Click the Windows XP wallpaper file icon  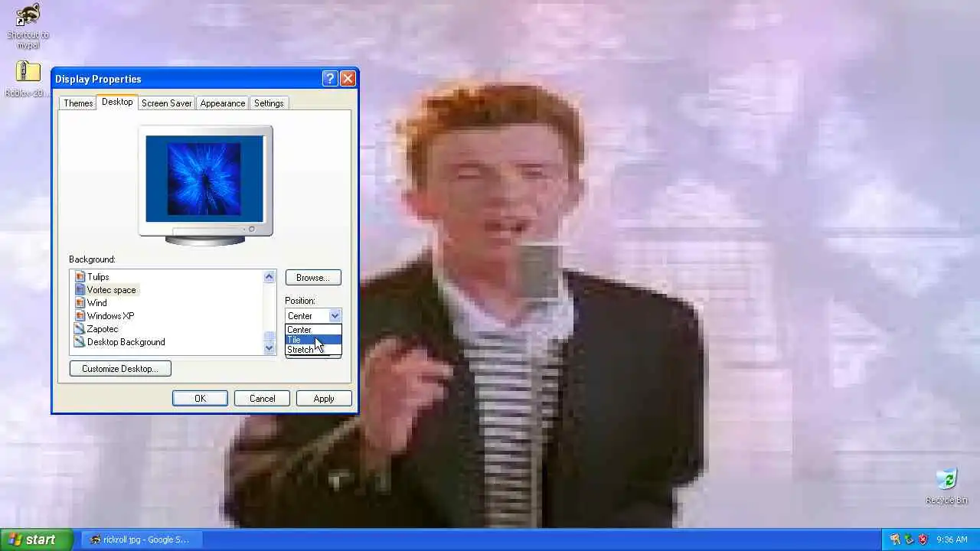tap(80, 316)
